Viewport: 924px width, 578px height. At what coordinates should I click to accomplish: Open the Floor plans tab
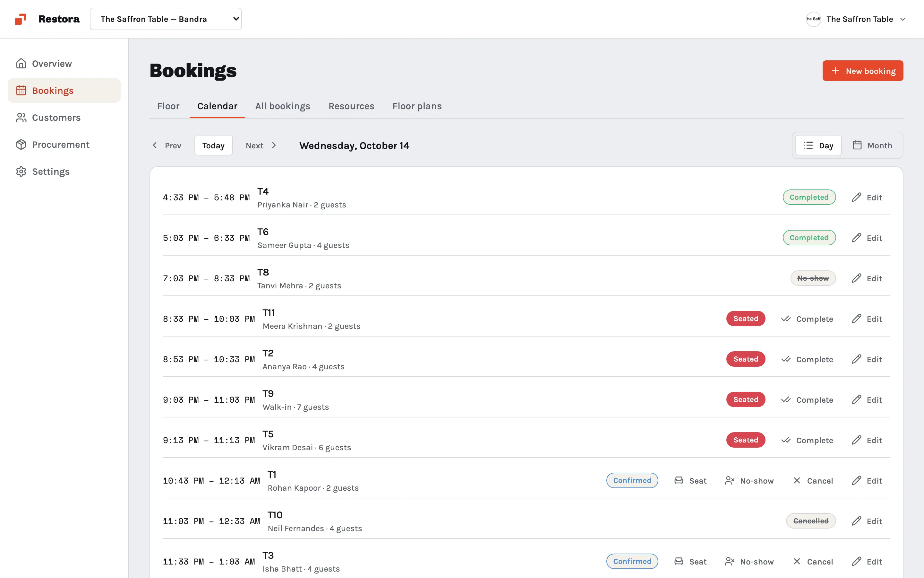417,106
